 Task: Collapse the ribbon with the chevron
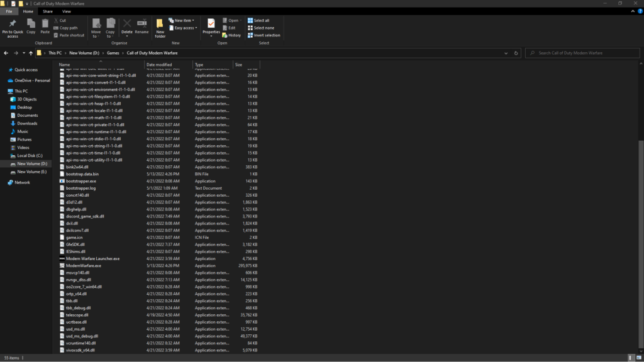point(633,11)
